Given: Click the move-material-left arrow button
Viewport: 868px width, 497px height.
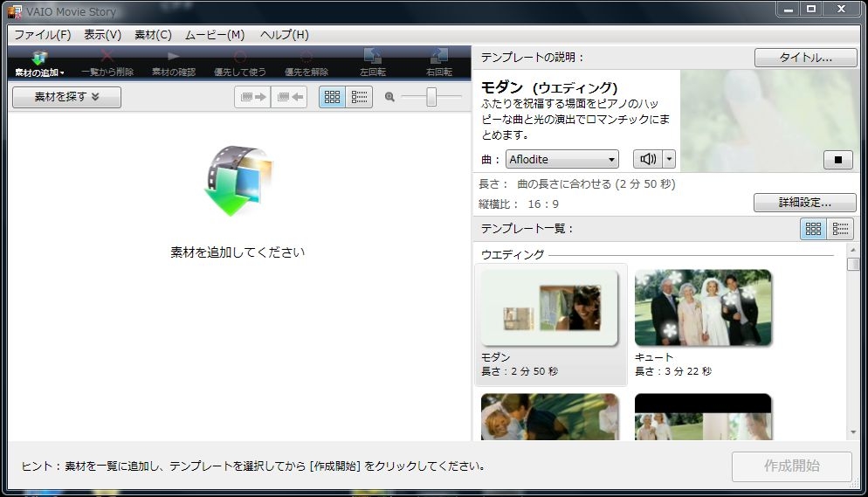Looking at the screenshot, I should (x=289, y=97).
